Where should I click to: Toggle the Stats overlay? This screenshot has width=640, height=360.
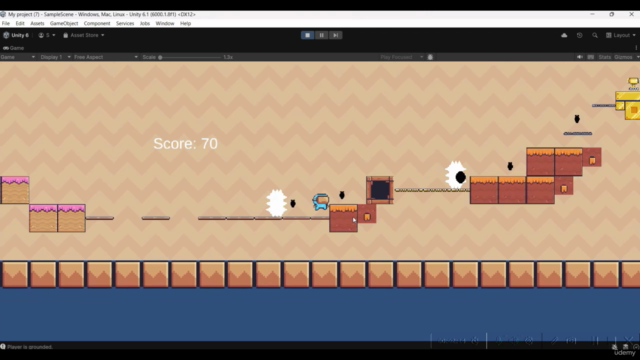604,57
